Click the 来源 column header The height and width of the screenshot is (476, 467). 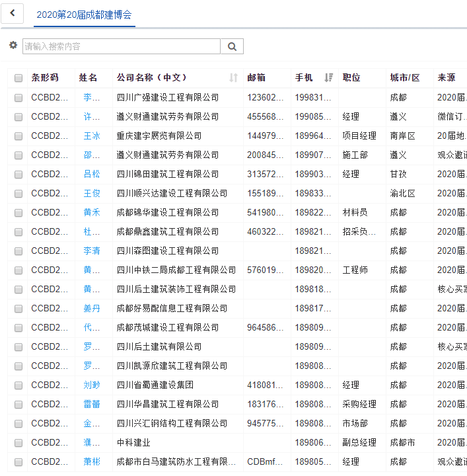(x=447, y=78)
